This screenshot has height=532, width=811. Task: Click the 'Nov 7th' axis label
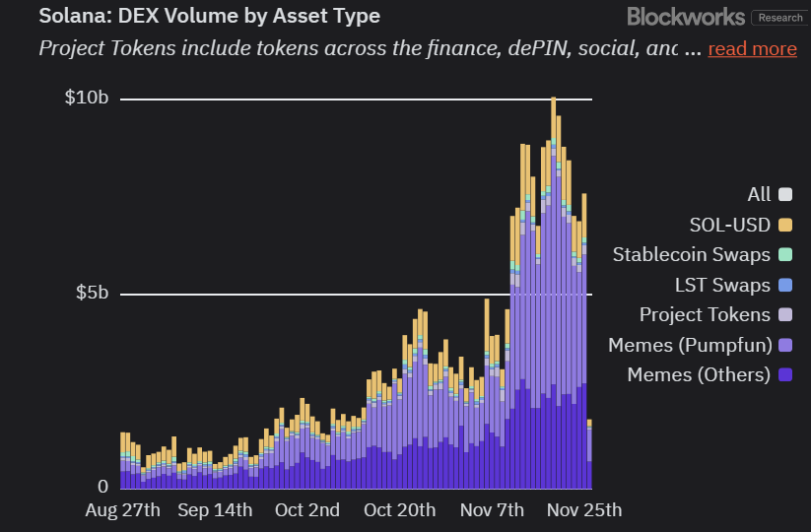tap(492, 510)
